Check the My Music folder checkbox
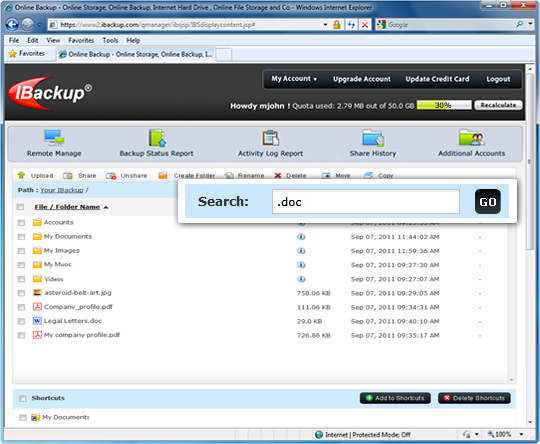The width and height of the screenshot is (540, 444). click(21, 265)
